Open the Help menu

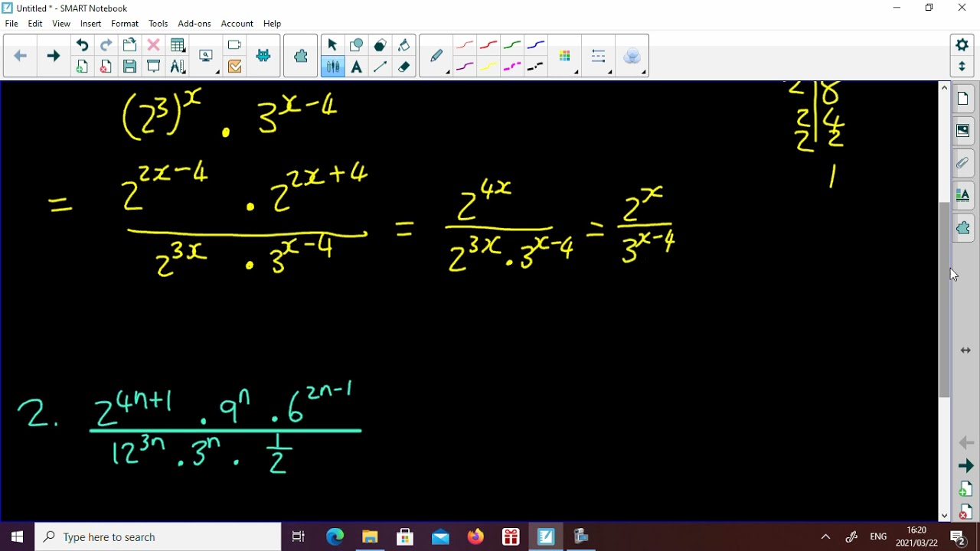pos(272,24)
